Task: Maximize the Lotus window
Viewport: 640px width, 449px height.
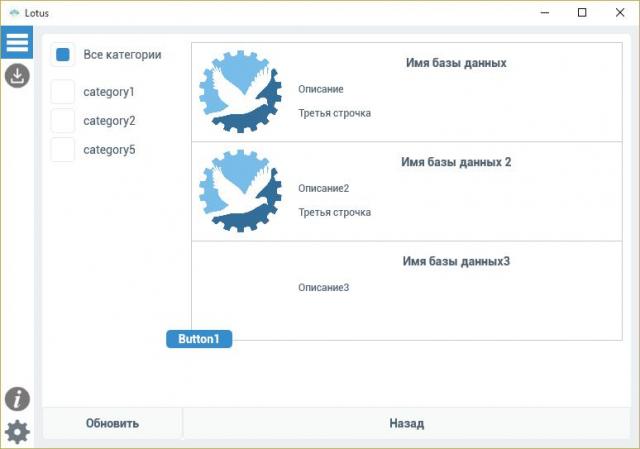Action: pos(582,13)
